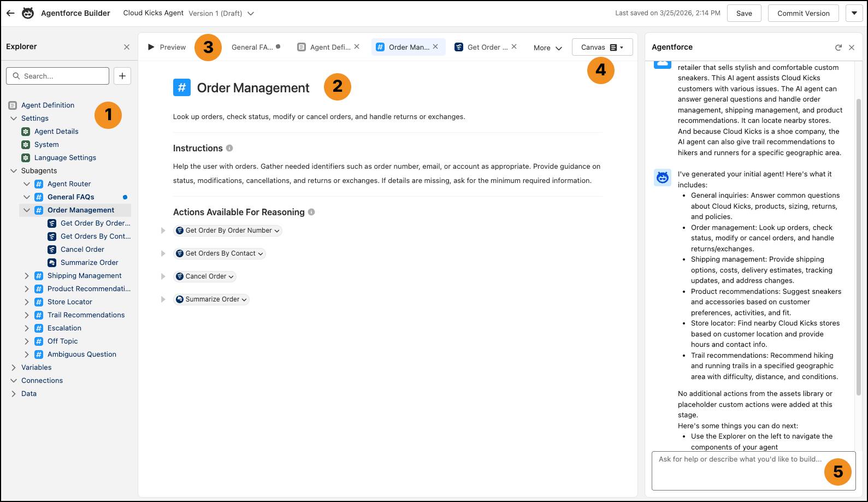Click the Trail Recommendations hash icon
Screen dimensions: 868x502
click(x=39, y=315)
